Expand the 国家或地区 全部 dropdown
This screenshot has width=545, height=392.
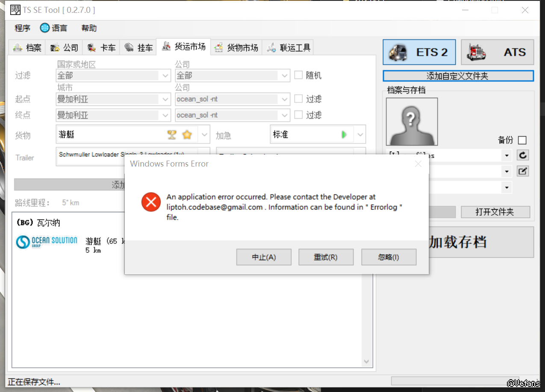165,76
